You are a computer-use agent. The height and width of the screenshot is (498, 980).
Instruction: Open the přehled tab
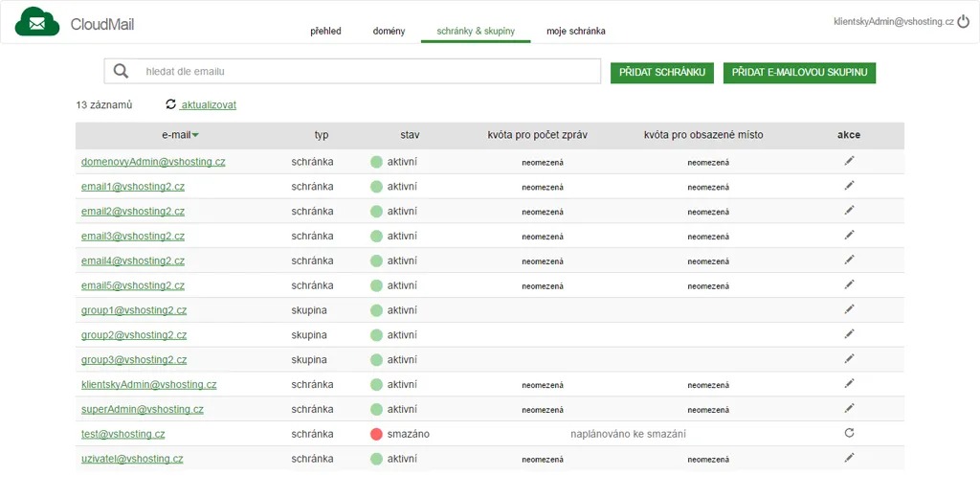tap(325, 31)
